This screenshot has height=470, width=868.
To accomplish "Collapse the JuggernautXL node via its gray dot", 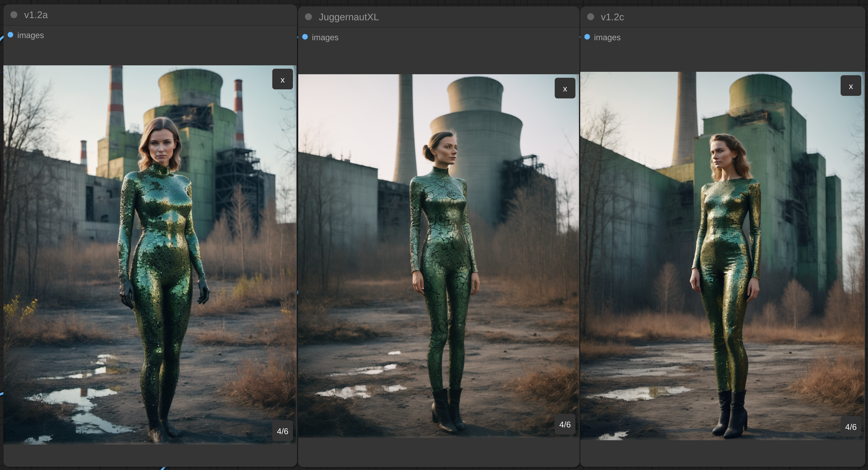I will coord(308,17).
